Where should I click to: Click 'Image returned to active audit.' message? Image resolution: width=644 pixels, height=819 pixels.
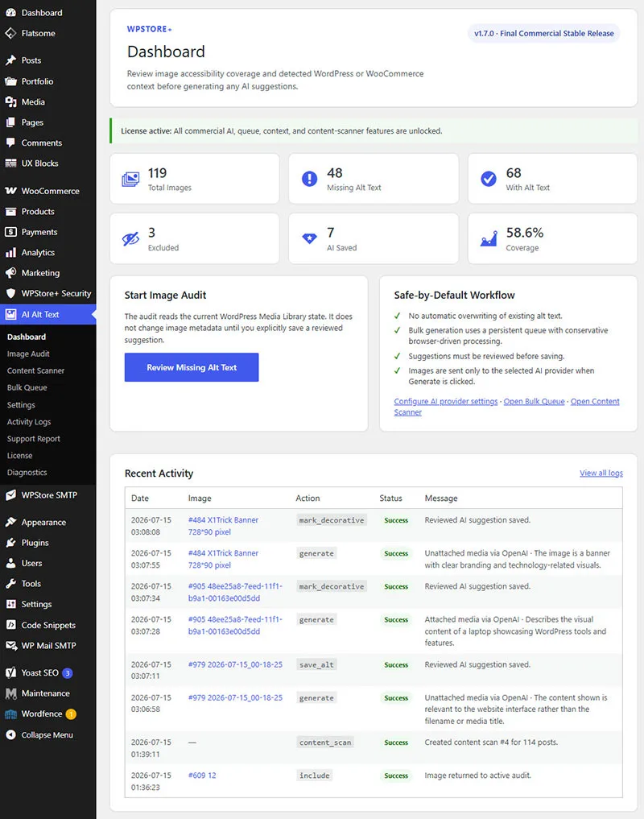(x=477, y=776)
